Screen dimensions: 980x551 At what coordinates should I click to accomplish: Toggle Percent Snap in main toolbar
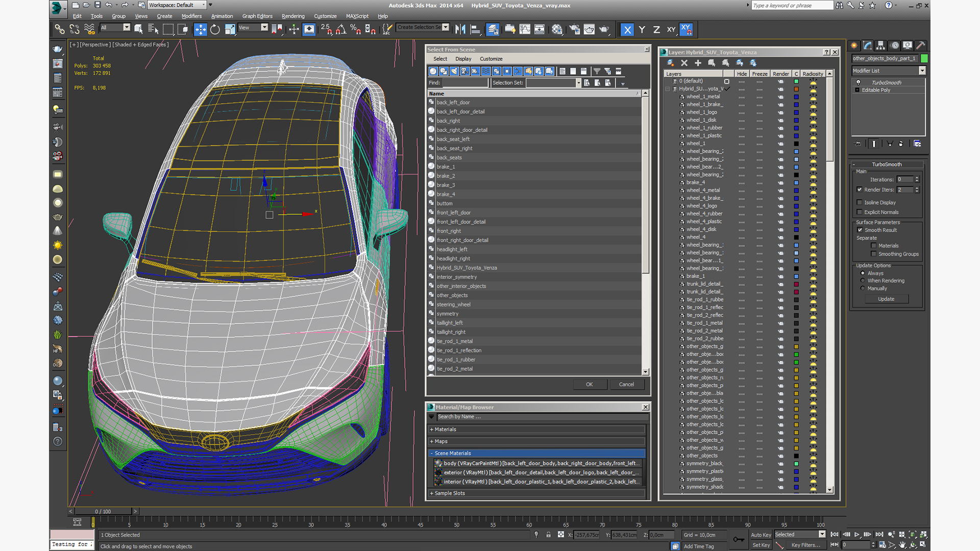(x=356, y=30)
